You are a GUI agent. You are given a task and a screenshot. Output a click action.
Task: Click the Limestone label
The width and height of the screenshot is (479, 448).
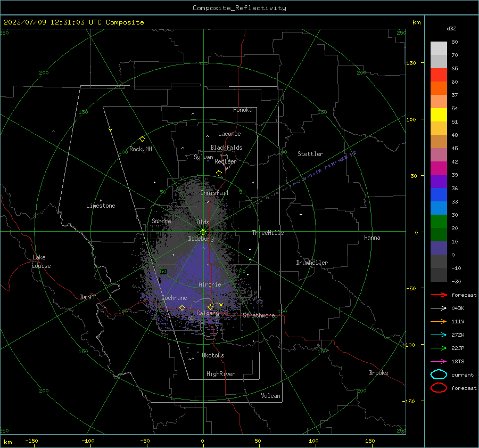pyautogui.click(x=101, y=206)
